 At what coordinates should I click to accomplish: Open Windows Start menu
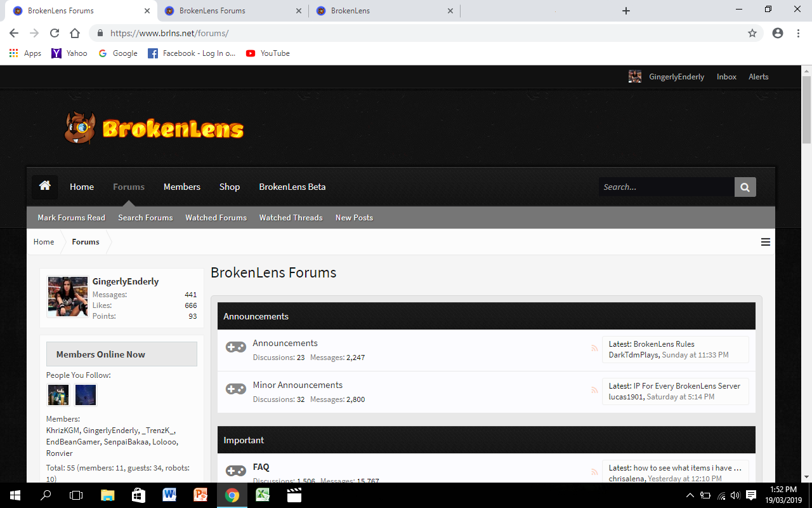[x=15, y=495]
